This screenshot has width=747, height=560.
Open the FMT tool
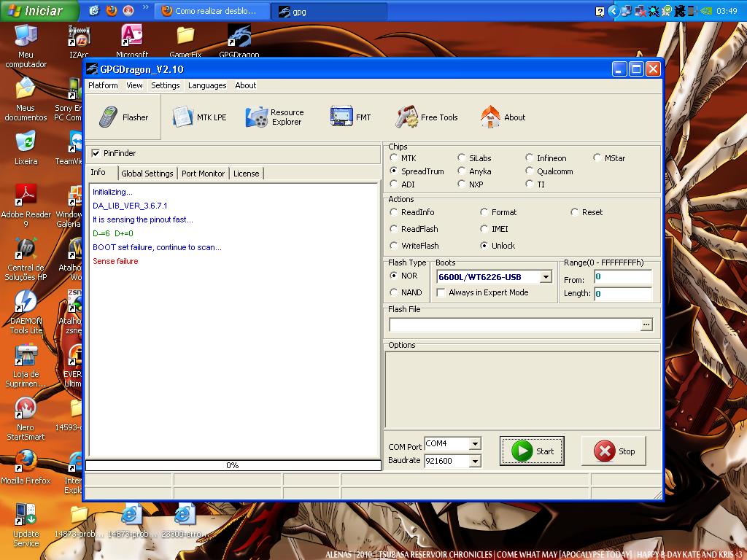(350, 117)
